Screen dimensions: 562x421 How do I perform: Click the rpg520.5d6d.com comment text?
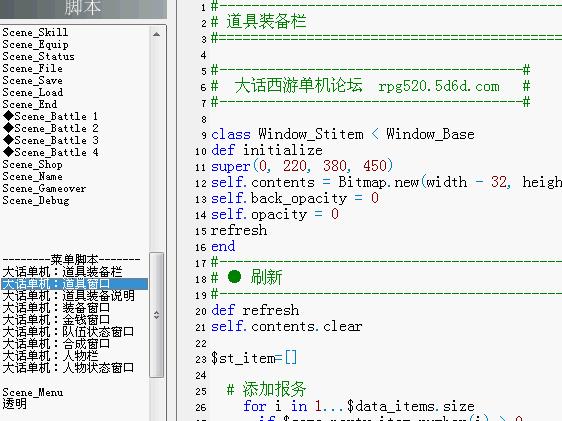click(x=439, y=86)
